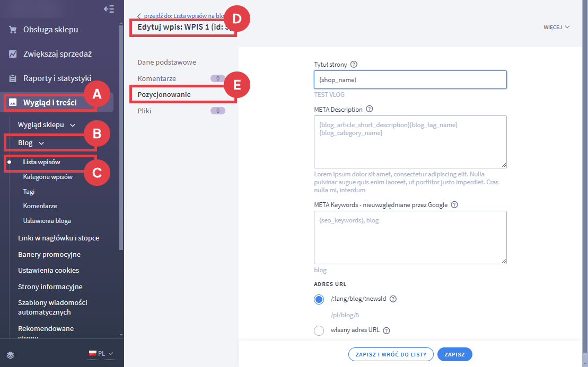The height and width of the screenshot is (367, 588).
Task: Click the shopping cart icon for Obsługa sklepu
Action: coord(13,30)
